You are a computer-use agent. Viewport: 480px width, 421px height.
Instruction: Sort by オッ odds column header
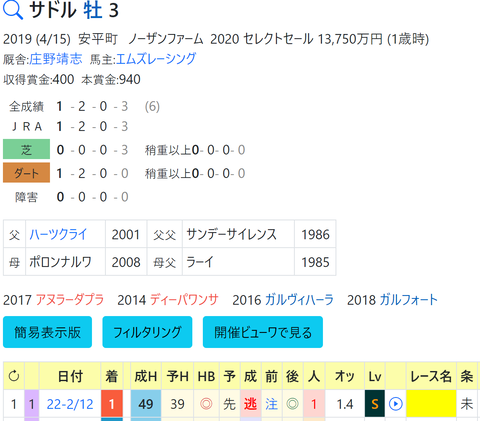pyautogui.click(x=345, y=376)
